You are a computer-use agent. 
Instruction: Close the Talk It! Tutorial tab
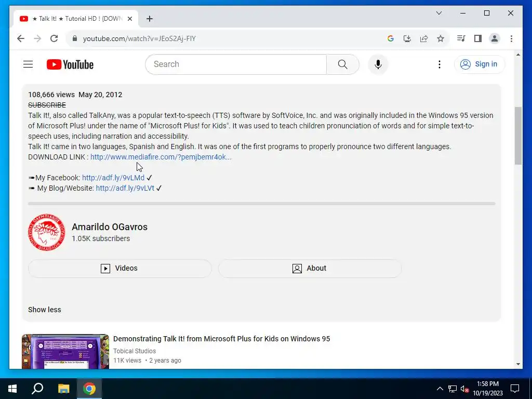pyautogui.click(x=129, y=19)
